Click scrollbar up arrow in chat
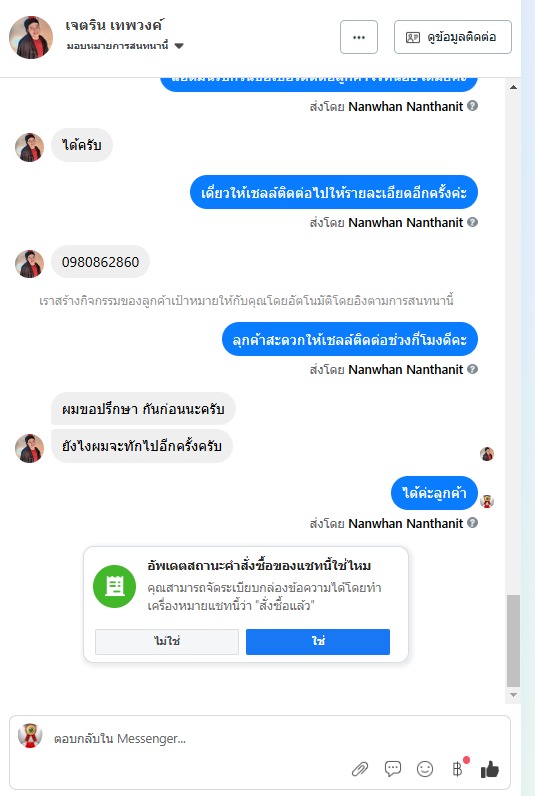Viewport: 535px width, 796px height. tap(513, 87)
